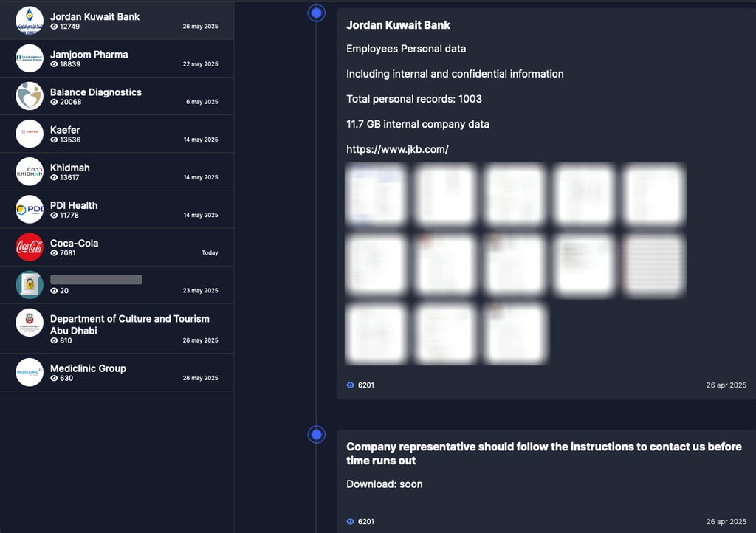
Task: Open the Balance Diagnostics entry
Action: (x=117, y=96)
